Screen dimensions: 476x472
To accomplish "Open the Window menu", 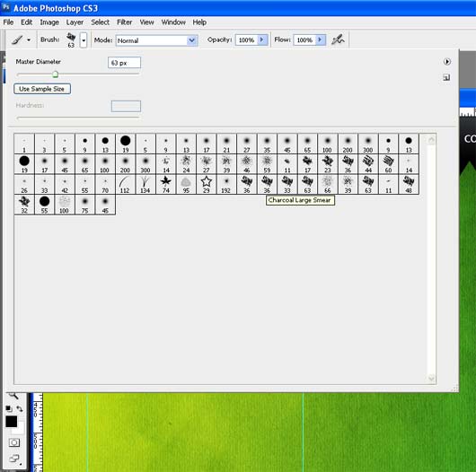I will tap(173, 22).
